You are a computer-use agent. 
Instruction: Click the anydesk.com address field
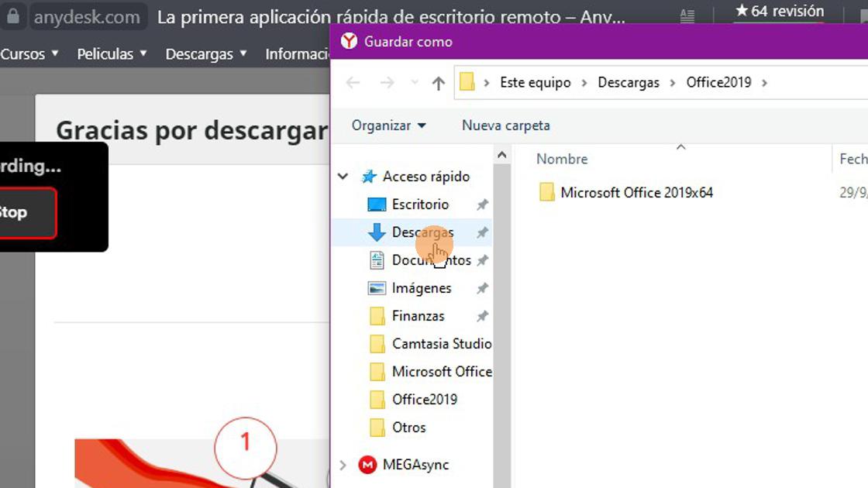click(x=88, y=17)
